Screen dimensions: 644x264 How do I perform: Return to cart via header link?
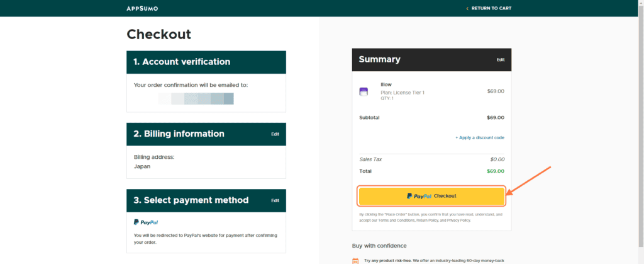(489, 8)
